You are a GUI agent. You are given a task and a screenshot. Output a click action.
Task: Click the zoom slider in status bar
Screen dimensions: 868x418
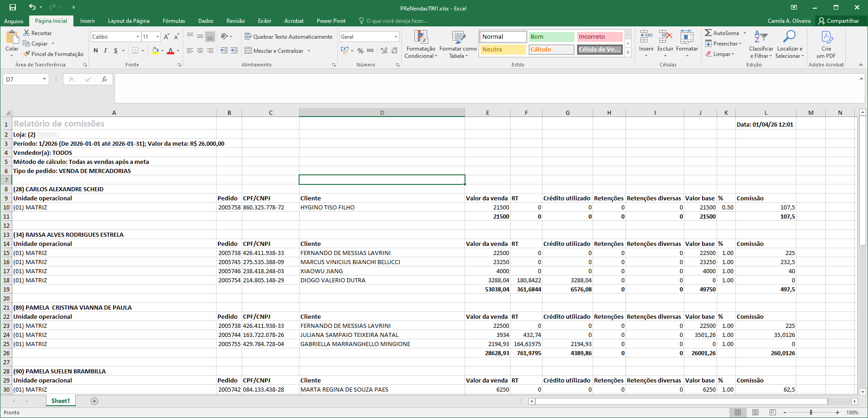tap(811, 413)
